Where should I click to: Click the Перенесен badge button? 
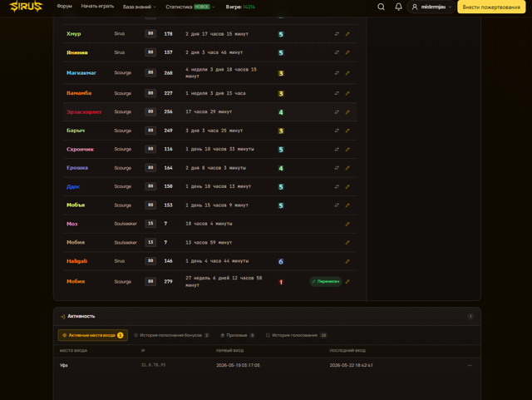pyautogui.click(x=325, y=281)
